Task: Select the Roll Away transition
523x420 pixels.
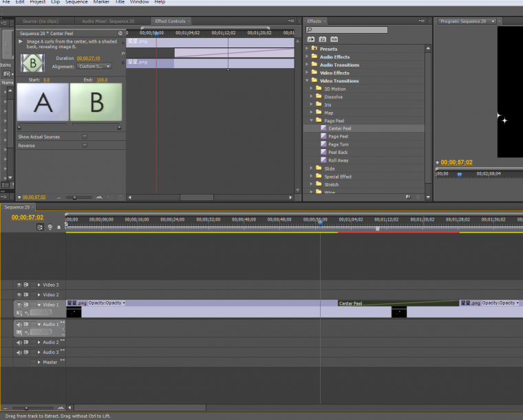Action: pos(338,160)
